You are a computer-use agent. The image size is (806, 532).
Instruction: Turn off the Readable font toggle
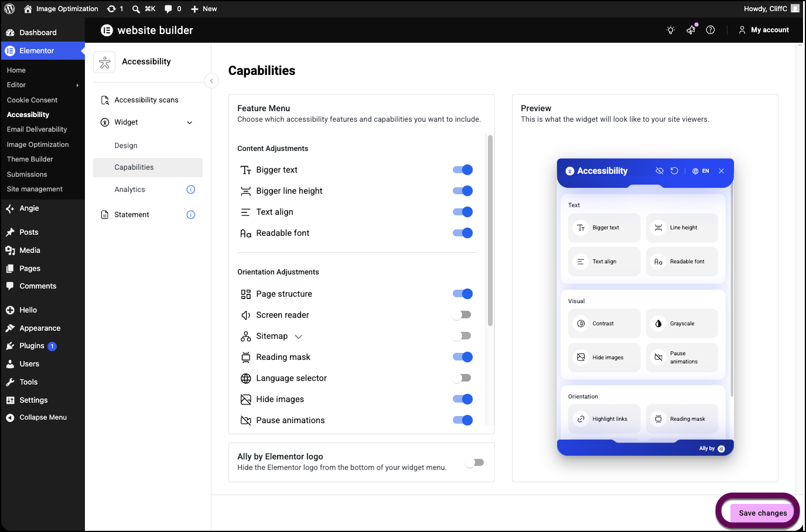click(x=463, y=233)
